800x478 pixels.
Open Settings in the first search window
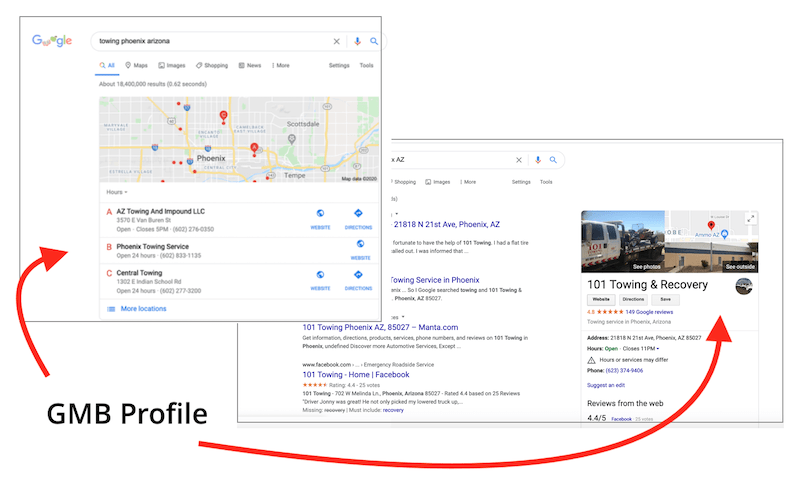(x=339, y=65)
